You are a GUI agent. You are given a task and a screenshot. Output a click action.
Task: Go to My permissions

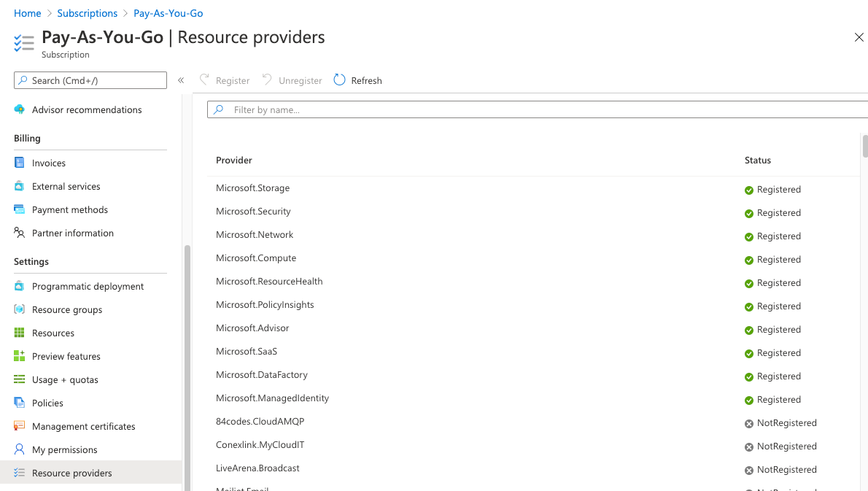[64, 449]
